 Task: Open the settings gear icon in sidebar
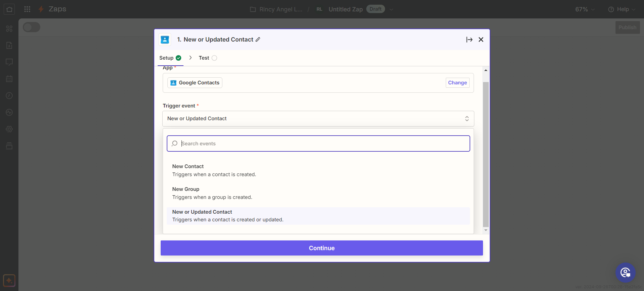click(x=9, y=129)
